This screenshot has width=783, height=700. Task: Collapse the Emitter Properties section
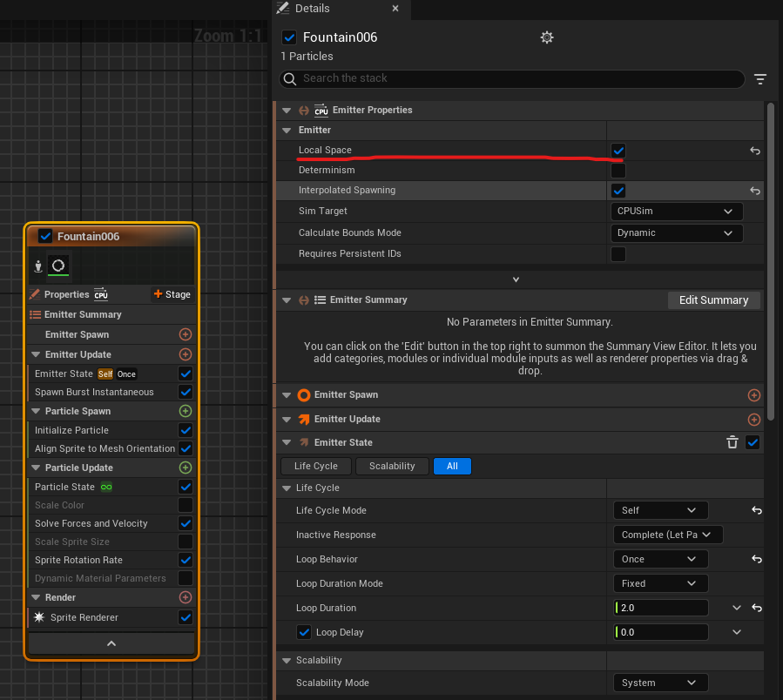point(287,111)
